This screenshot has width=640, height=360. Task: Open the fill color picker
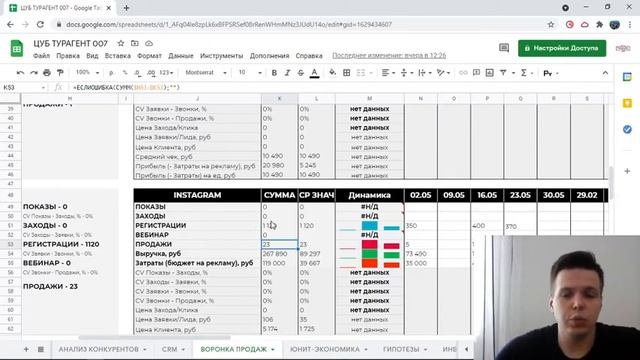333,73
